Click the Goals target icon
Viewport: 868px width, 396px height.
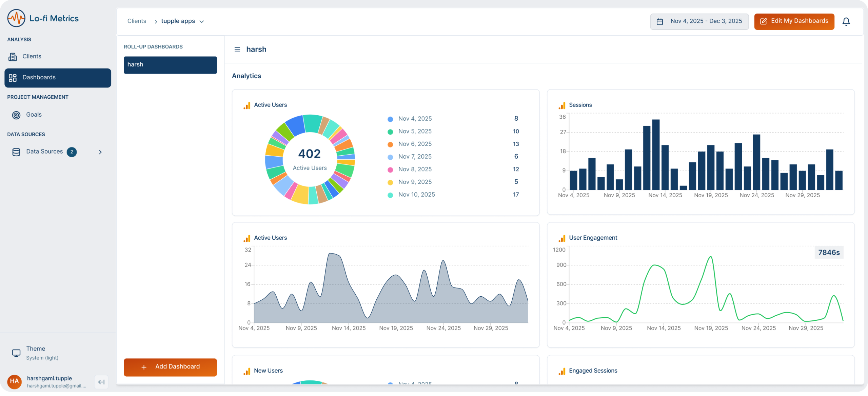(x=16, y=115)
